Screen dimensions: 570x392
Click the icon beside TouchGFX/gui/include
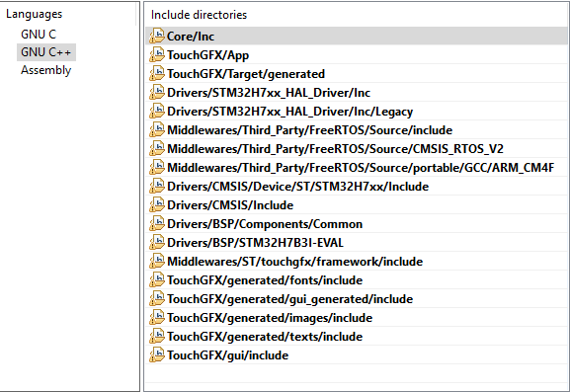click(x=157, y=355)
